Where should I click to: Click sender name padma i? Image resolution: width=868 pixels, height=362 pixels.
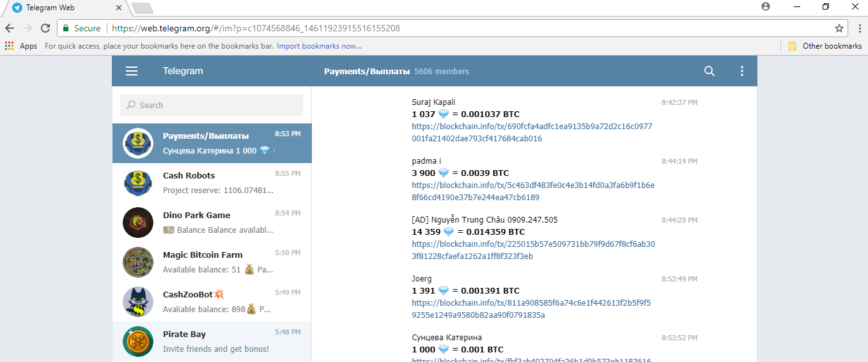point(426,161)
